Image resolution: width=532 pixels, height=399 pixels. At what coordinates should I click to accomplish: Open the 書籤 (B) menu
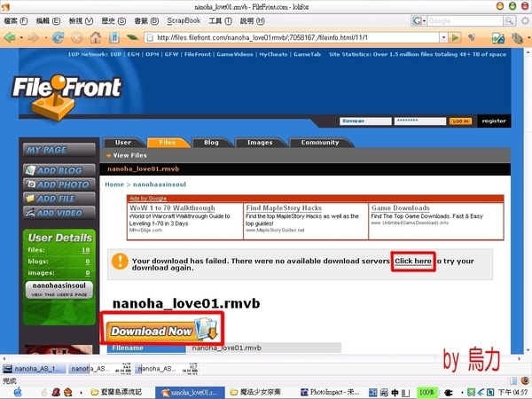pos(146,21)
